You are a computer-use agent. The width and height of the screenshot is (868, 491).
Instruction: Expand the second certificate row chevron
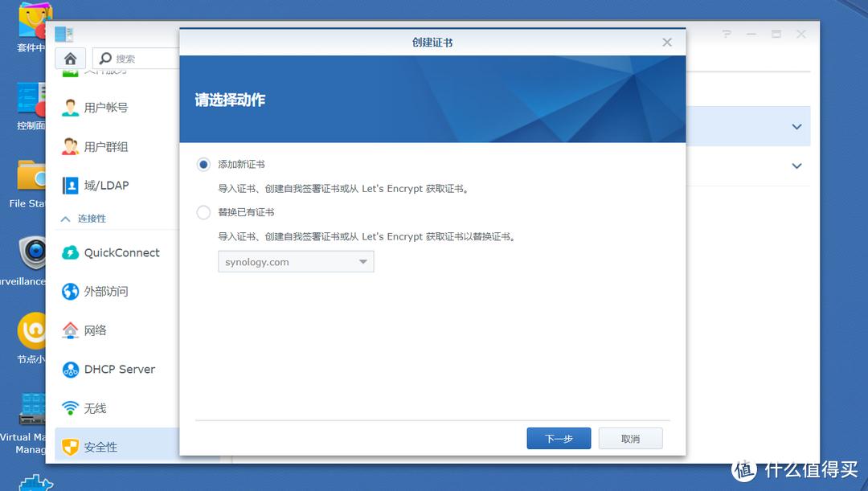pos(796,166)
